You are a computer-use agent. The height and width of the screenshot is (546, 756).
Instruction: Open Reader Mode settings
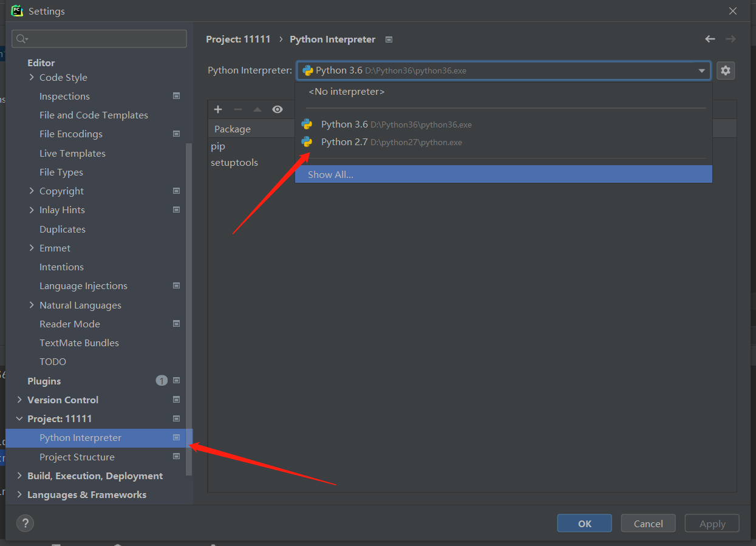point(70,324)
